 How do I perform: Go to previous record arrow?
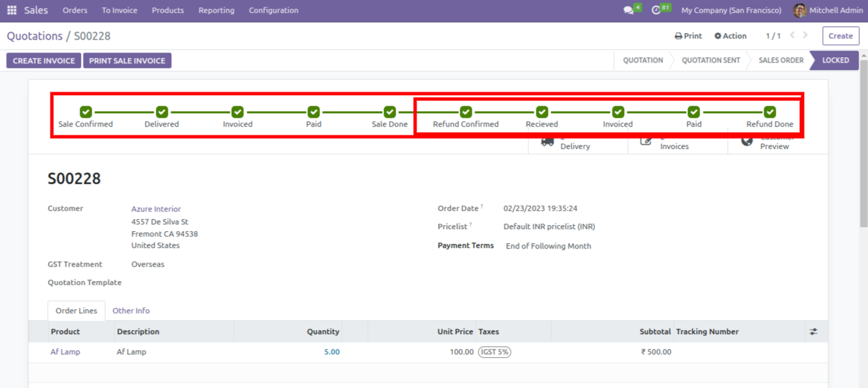click(x=793, y=36)
